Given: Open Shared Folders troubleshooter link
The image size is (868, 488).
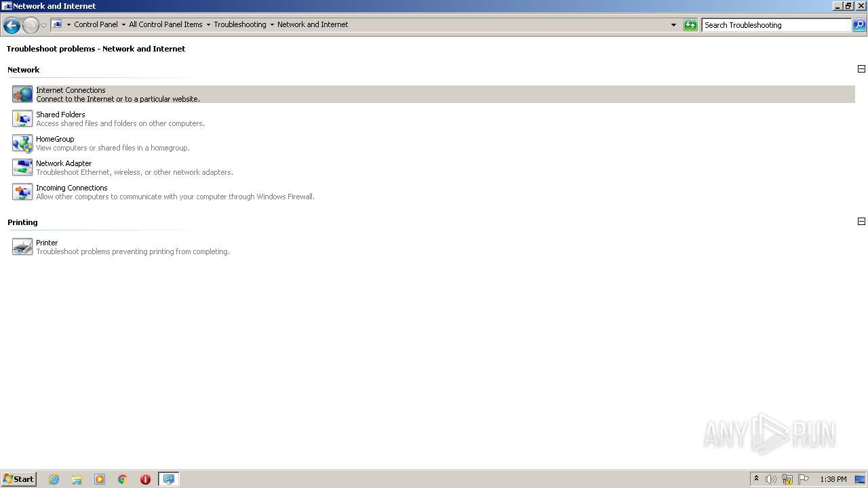Looking at the screenshot, I should pos(60,115).
